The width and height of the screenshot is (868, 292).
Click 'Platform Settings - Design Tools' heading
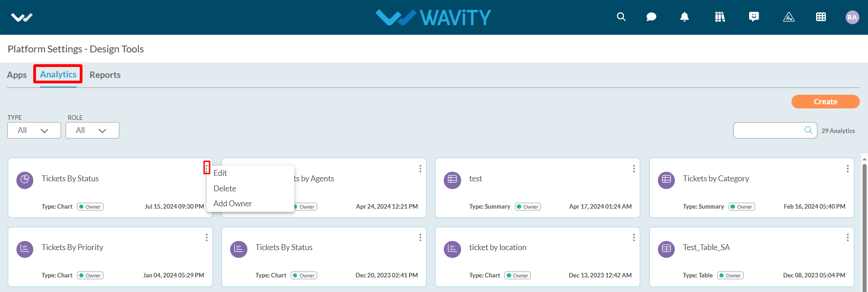point(76,49)
